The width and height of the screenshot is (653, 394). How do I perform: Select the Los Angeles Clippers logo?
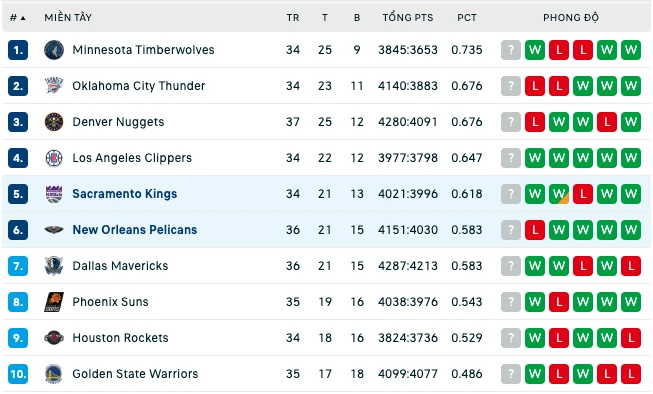[x=54, y=158]
